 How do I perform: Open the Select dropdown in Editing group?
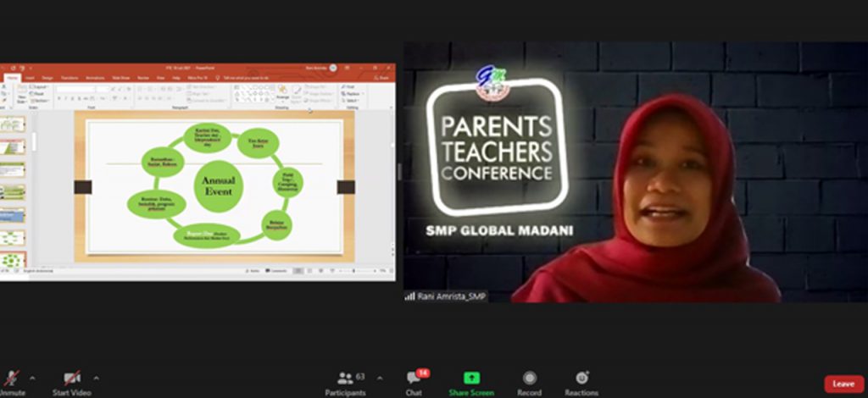[x=351, y=101]
